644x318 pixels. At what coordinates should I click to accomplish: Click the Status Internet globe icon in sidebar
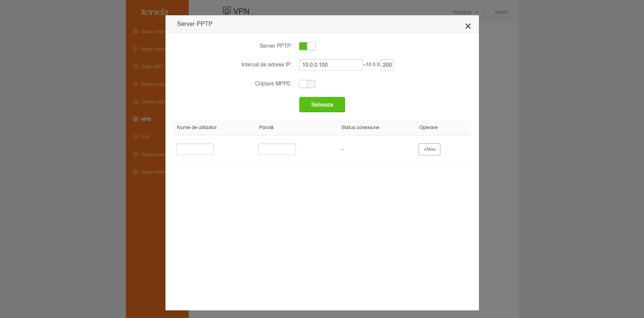[135, 31]
